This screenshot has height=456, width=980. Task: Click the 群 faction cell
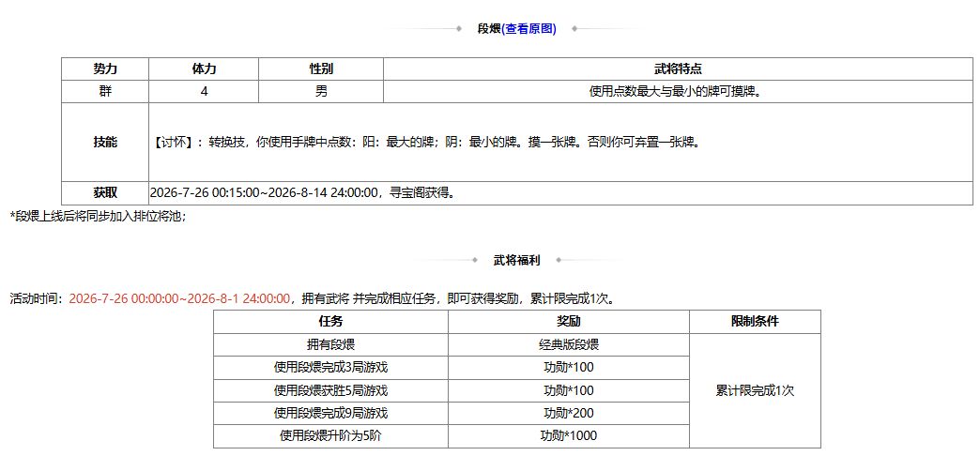tap(105, 92)
